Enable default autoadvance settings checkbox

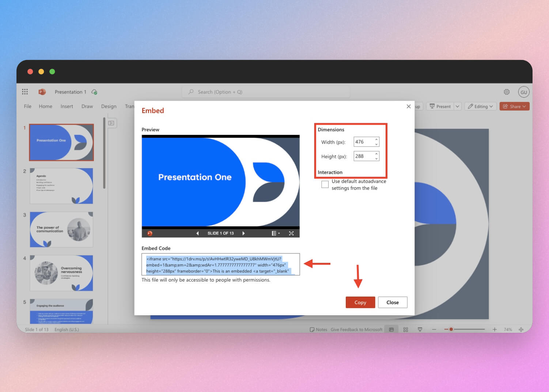point(325,185)
